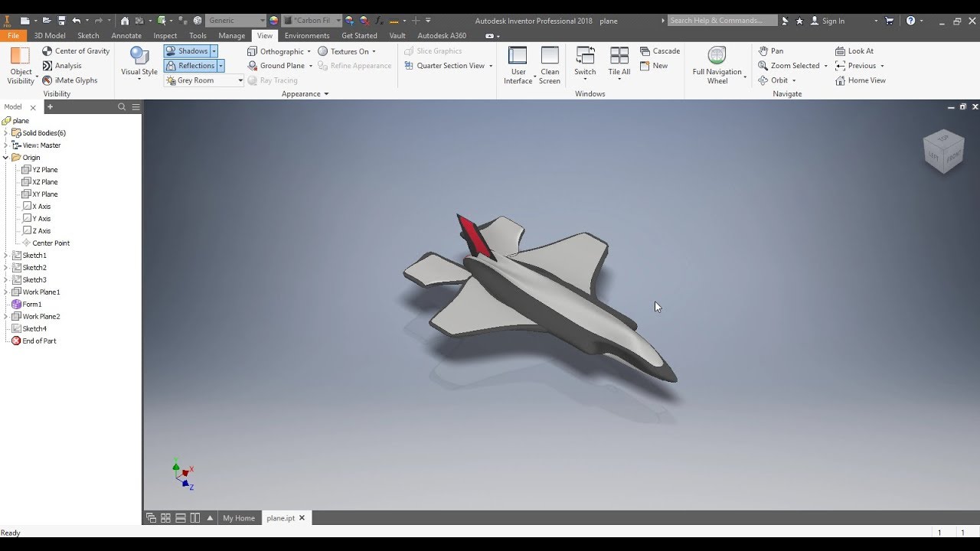Open the model browser menu icon
Viewport: 980px width, 551px height.
136,107
